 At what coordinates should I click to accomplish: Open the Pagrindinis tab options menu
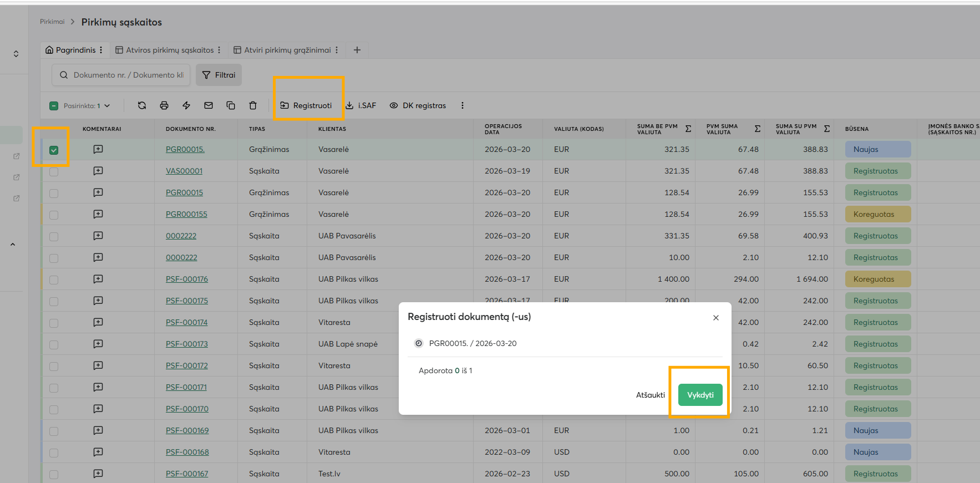[101, 50]
